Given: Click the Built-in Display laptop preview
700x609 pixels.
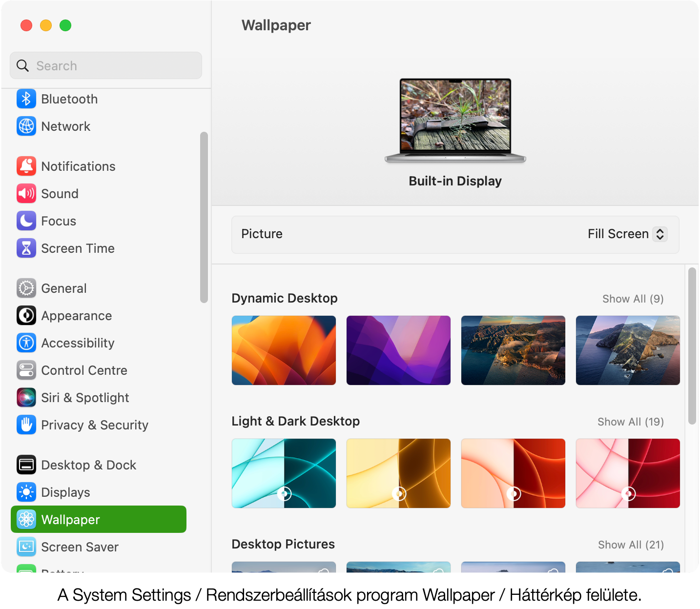Looking at the screenshot, I should coord(455,120).
